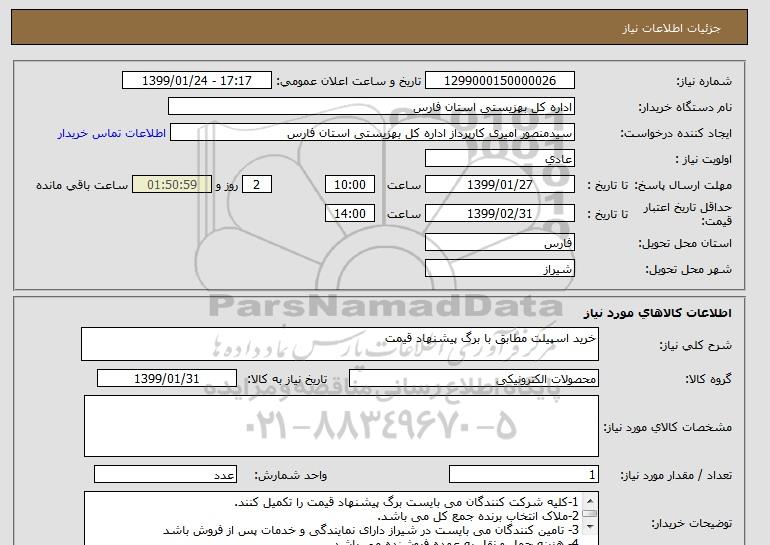
Task: Click the goods need date 1399/01/31
Action: (166, 379)
